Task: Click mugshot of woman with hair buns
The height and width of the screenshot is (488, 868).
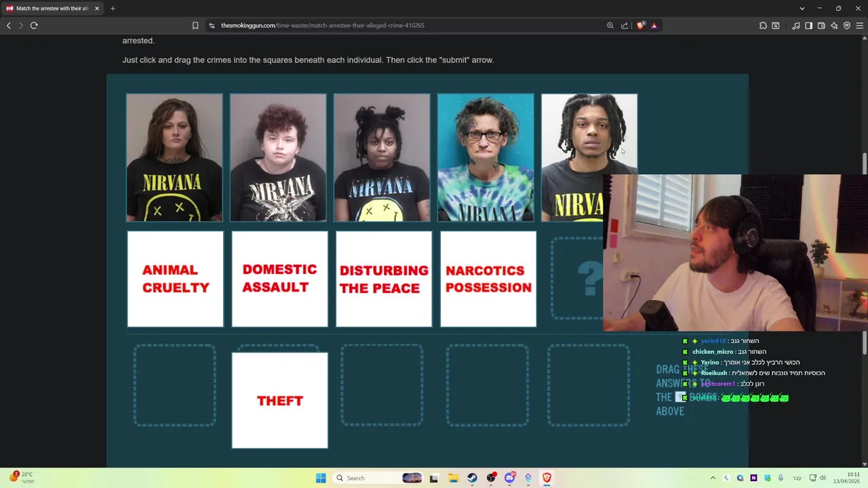Action: (382, 158)
